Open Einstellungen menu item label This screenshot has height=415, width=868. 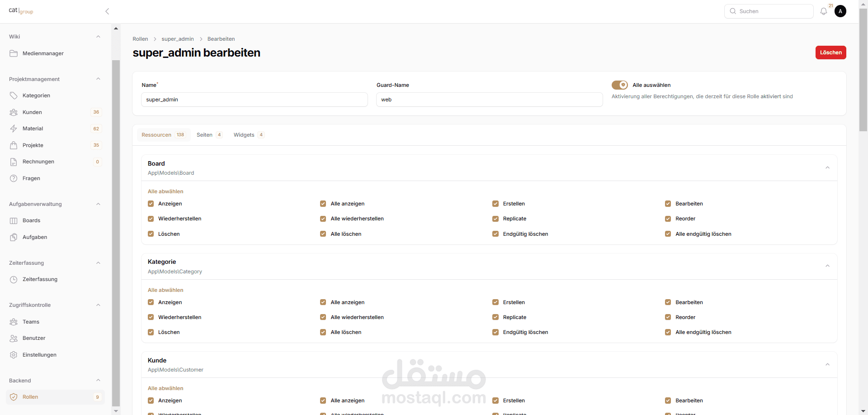point(39,355)
